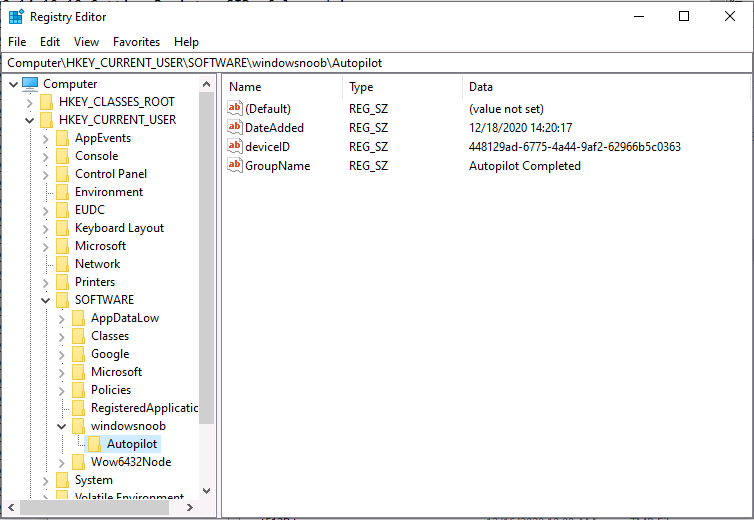Screen dimensions: 754x520
Task: Click the EUDC folder icon
Action: [x=63, y=210]
